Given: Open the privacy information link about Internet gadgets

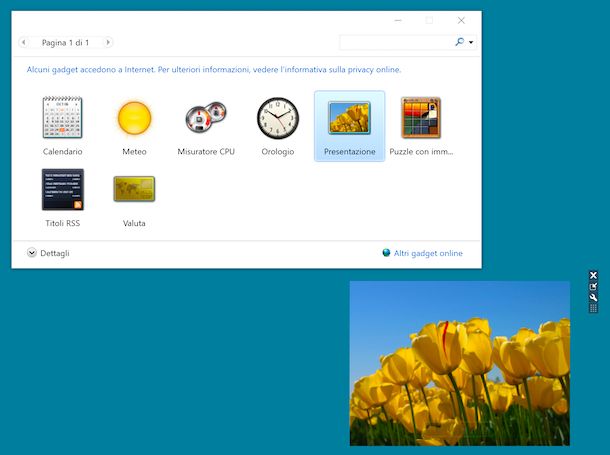Looking at the screenshot, I should tap(214, 70).
